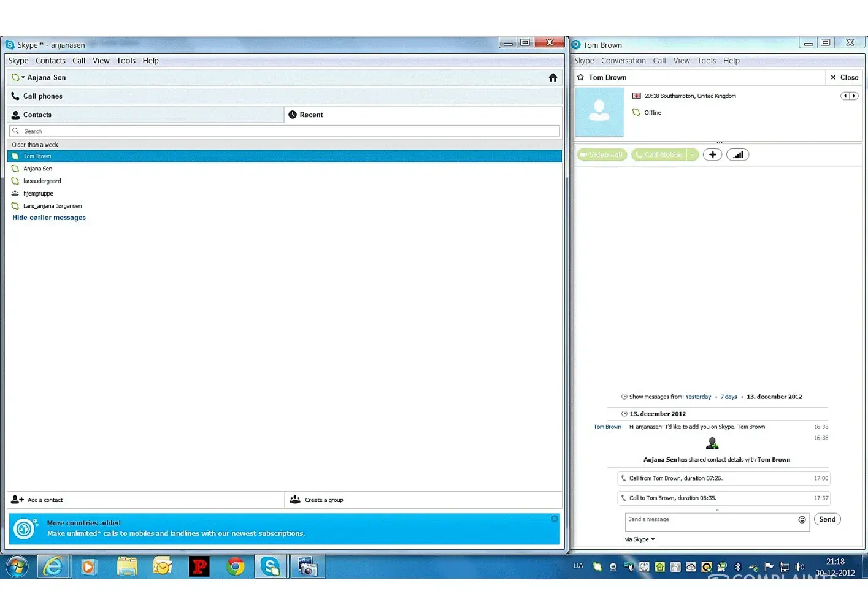Open the Skype menu in main window
This screenshot has height=613, width=868.
pyautogui.click(x=18, y=61)
